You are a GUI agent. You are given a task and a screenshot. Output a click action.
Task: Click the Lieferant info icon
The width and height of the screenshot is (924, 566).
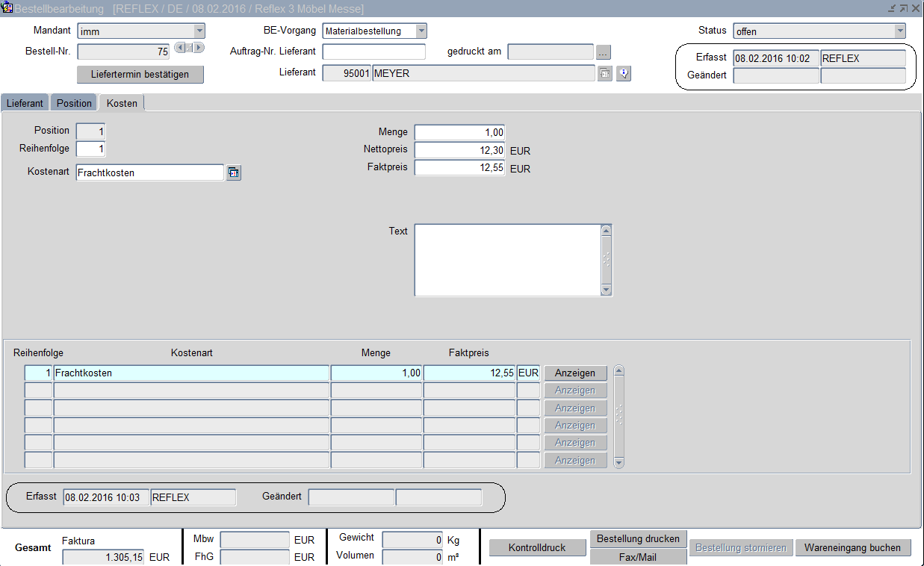[x=624, y=73]
